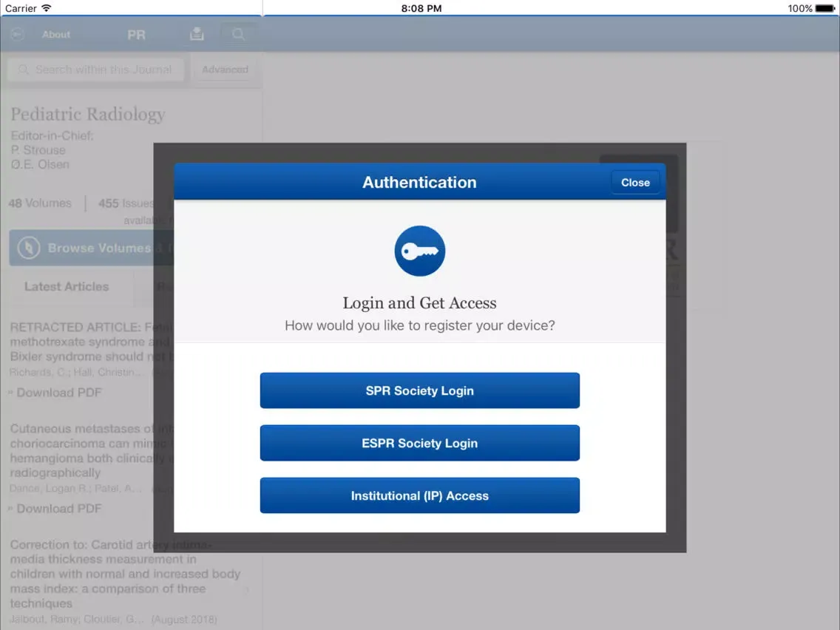
Task: Choose ESPR Society Login
Action: pos(419,443)
